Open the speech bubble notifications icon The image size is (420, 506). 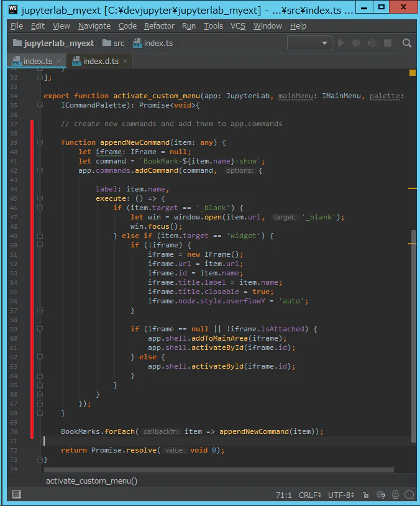(x=409, y=495)
